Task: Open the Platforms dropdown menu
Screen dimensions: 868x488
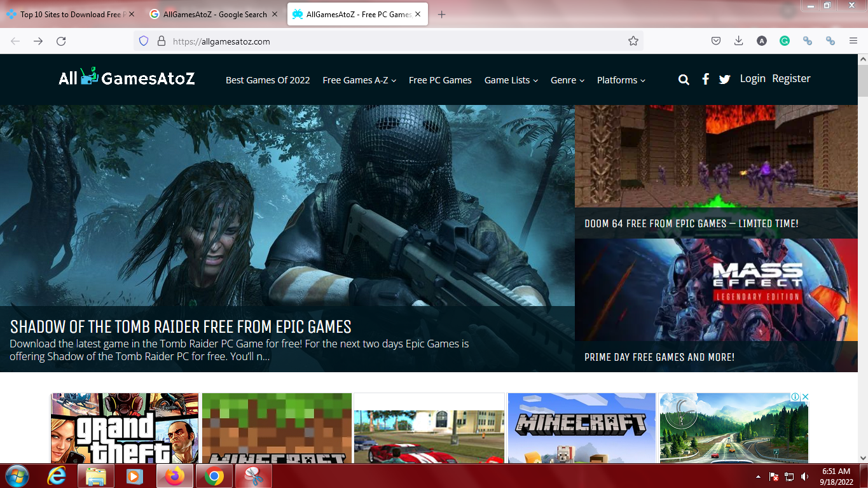Action: [621, 80]
